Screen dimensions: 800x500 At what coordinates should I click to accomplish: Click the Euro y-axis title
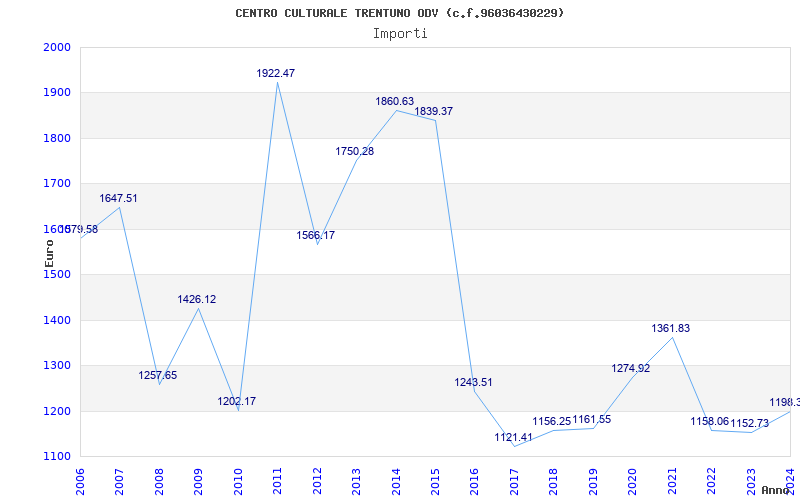(x=49, y=254)
